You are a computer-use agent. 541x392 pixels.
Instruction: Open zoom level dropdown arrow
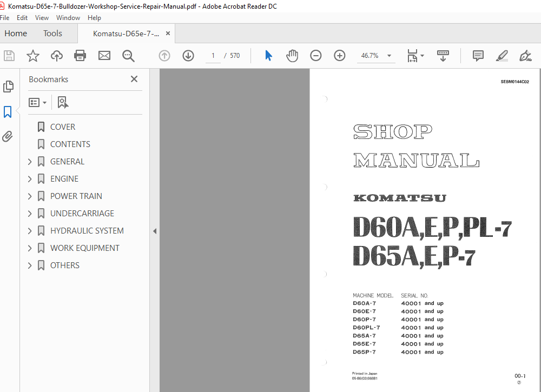389,56
